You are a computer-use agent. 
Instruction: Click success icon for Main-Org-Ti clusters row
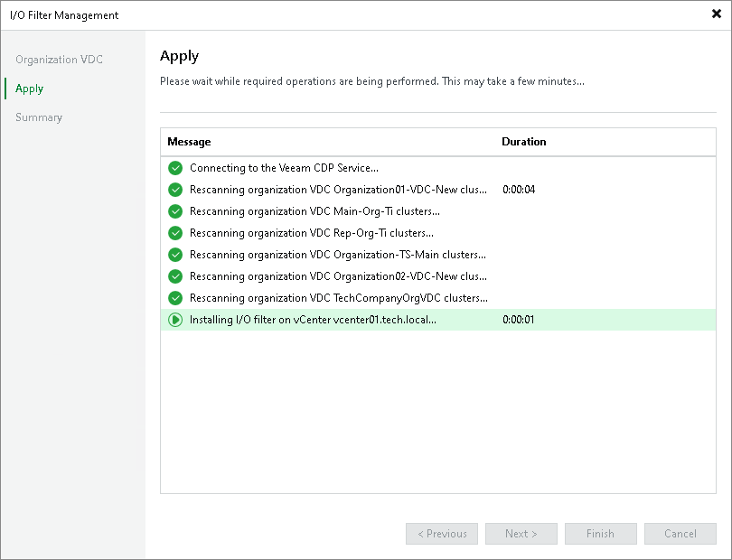[x=175, y=211]
